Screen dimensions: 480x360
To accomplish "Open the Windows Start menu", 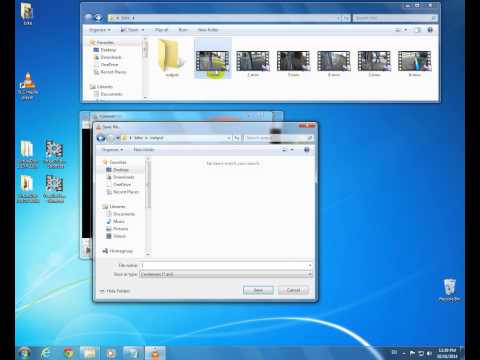I will [25, 353].
